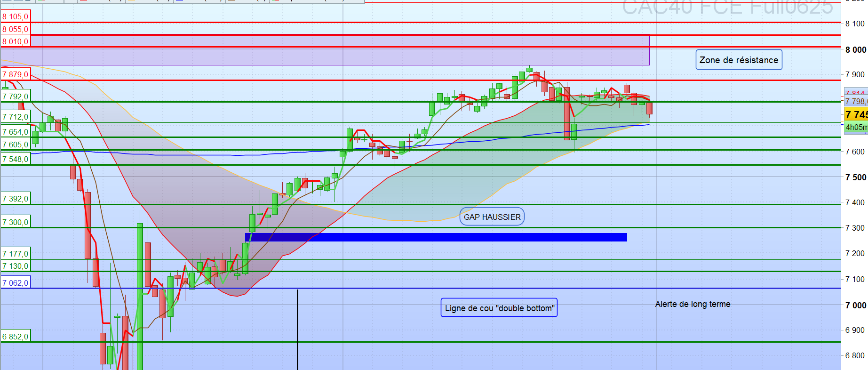Click the 7 500 value on price axis

tap(855, 177)
